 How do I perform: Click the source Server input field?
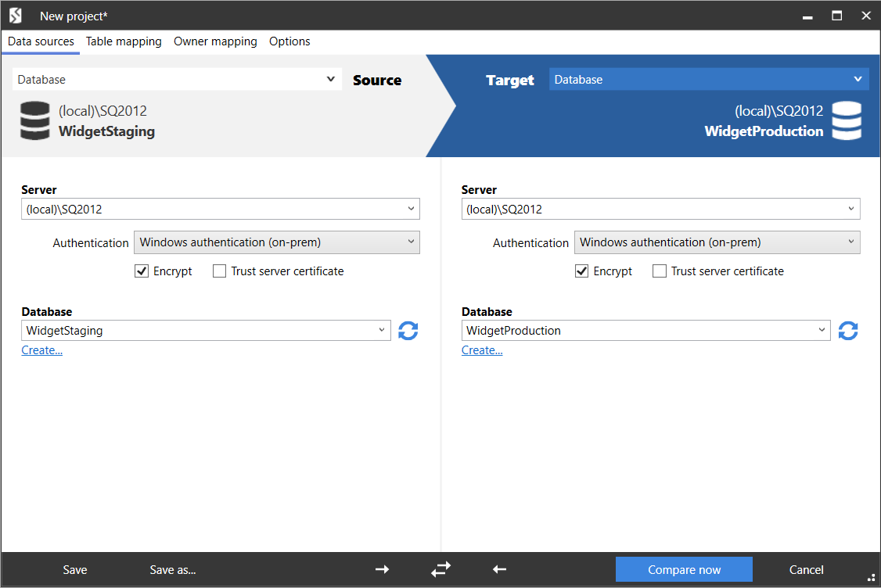click(x=211, y=209)
